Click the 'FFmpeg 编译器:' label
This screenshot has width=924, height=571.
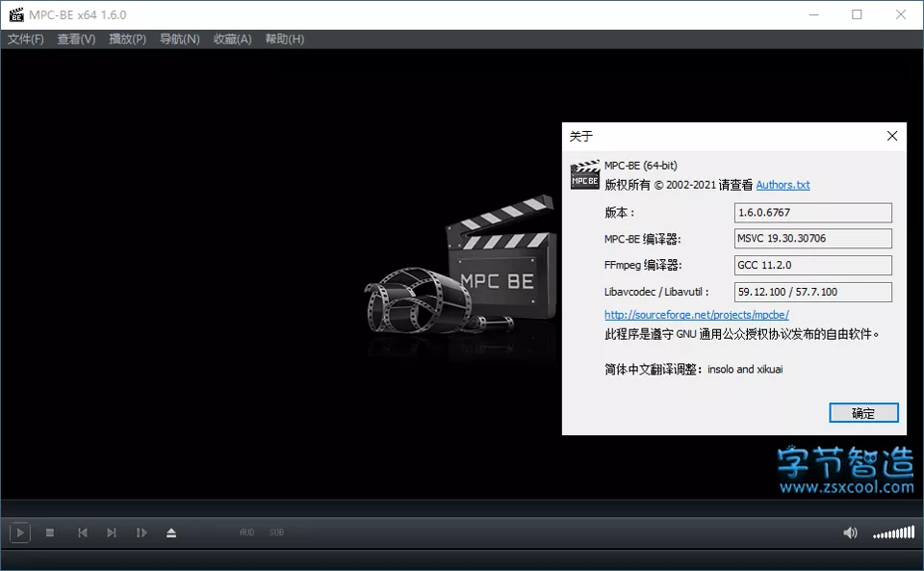[643, 265]
